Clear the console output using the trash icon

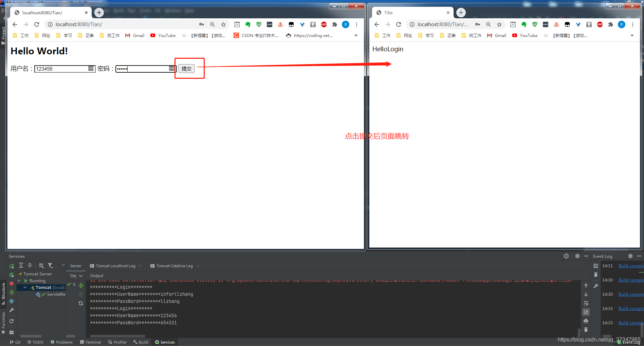point(586,330)
